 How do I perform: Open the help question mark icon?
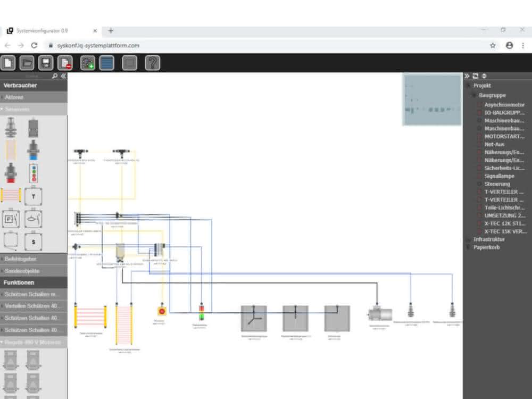pos(152,63)
